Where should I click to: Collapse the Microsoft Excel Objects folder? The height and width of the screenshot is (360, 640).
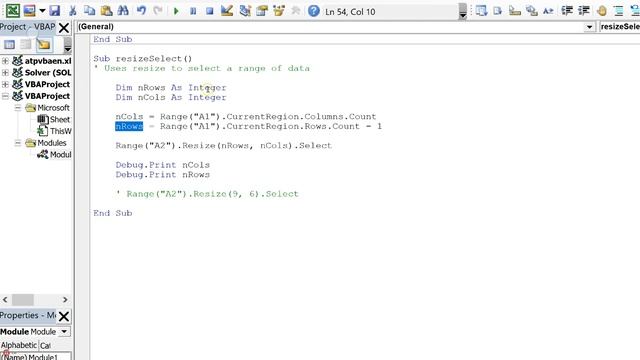click(18, 108)
